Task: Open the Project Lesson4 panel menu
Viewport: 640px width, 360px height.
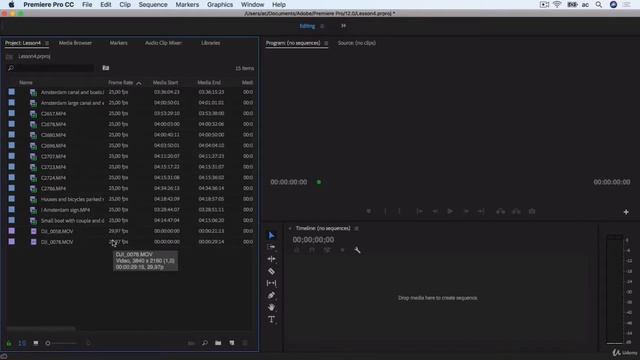Action: 47,43
